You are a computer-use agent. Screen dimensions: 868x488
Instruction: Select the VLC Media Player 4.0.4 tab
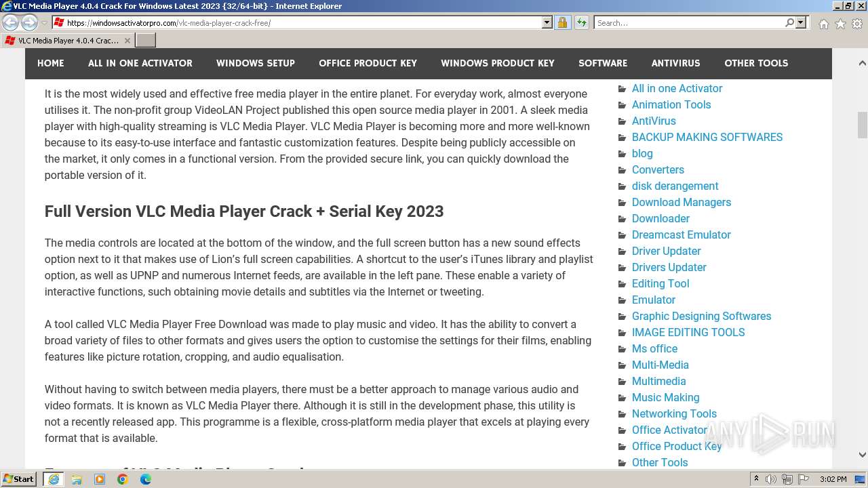[68, 41]
